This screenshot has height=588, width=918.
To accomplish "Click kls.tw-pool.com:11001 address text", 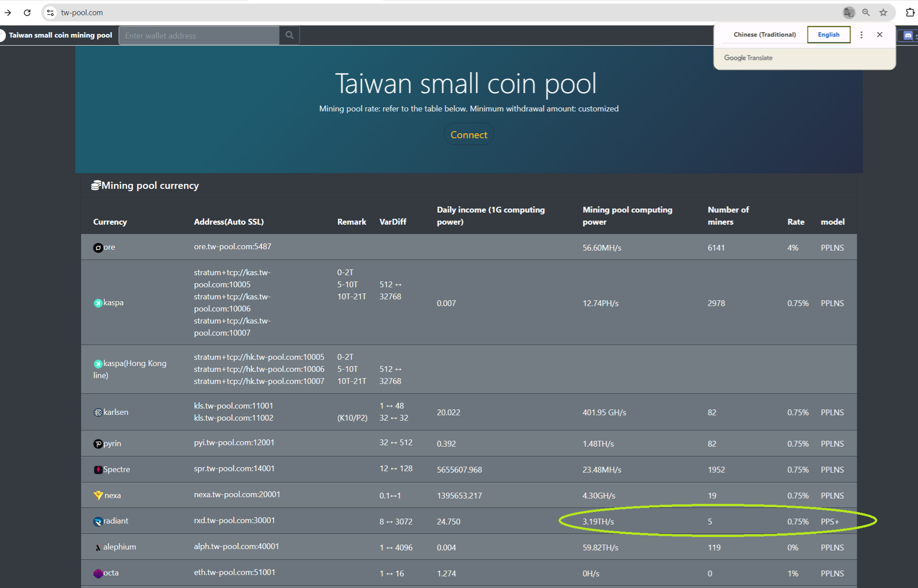I will [x=234, y=406].
